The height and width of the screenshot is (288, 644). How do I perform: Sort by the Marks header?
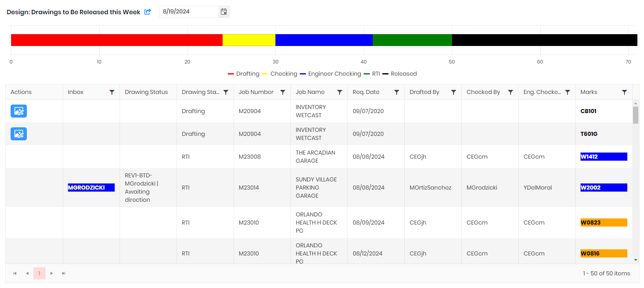(x=589, y=92)
